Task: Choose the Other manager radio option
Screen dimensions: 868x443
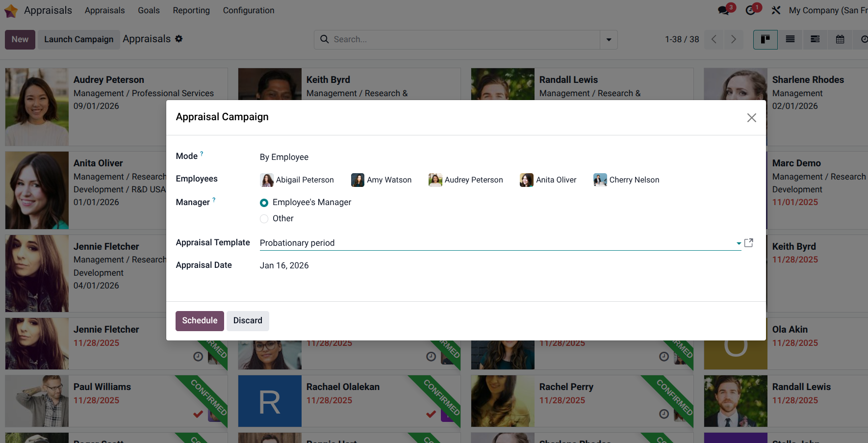Action: [264, 219]
